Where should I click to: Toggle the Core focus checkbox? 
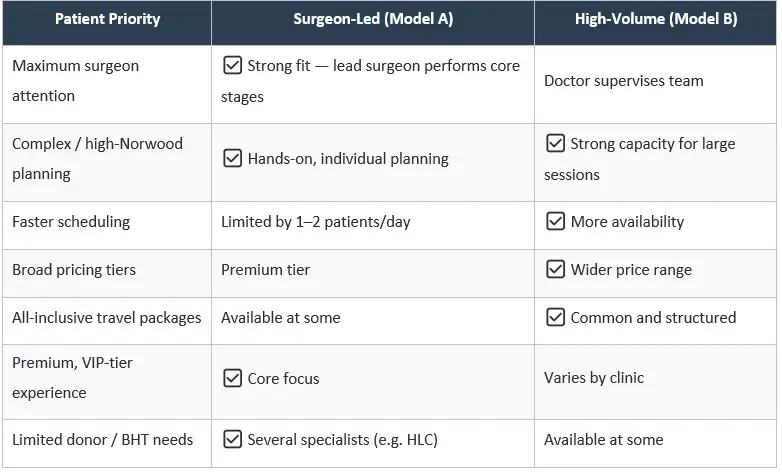click(x=232, y=378)
